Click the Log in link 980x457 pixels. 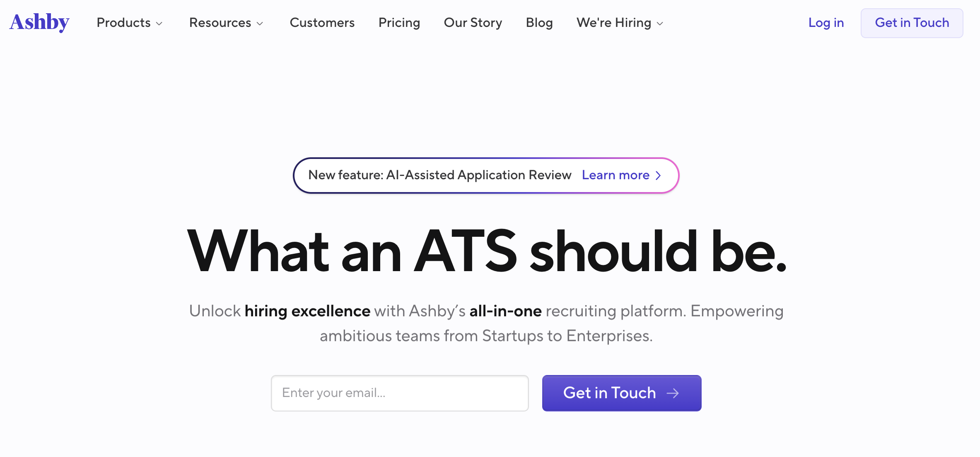pos(826,23)
